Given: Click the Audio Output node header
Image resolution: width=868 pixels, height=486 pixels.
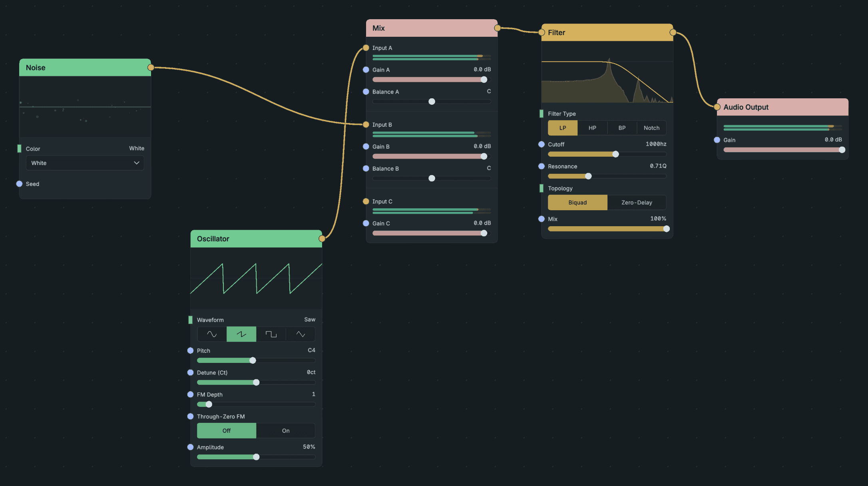Looking at the screenshot, I should (x=782, y=107).
